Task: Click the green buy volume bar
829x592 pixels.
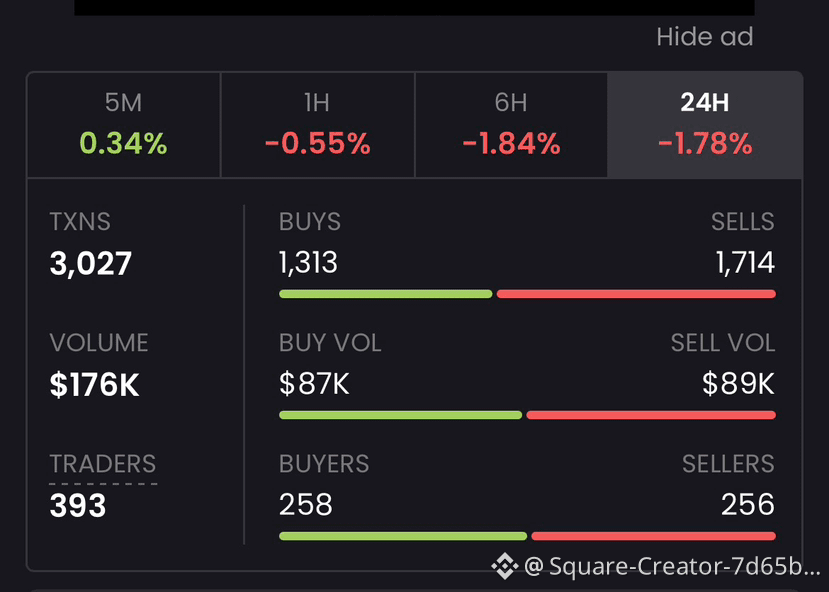Action: tap(400, 415)
